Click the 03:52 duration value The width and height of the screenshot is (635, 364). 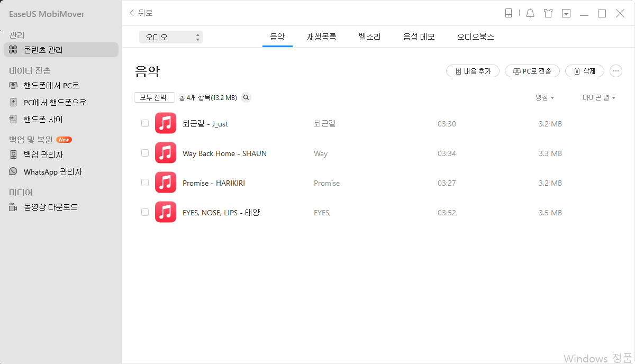click(x=447, y=213)
